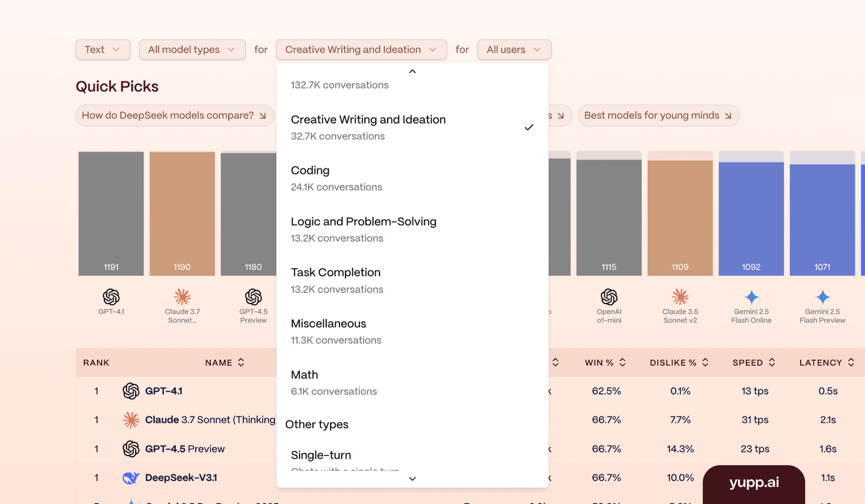865x504 pixels.
Task: Sort table by Win % column
Action: [x=605, y=362]
